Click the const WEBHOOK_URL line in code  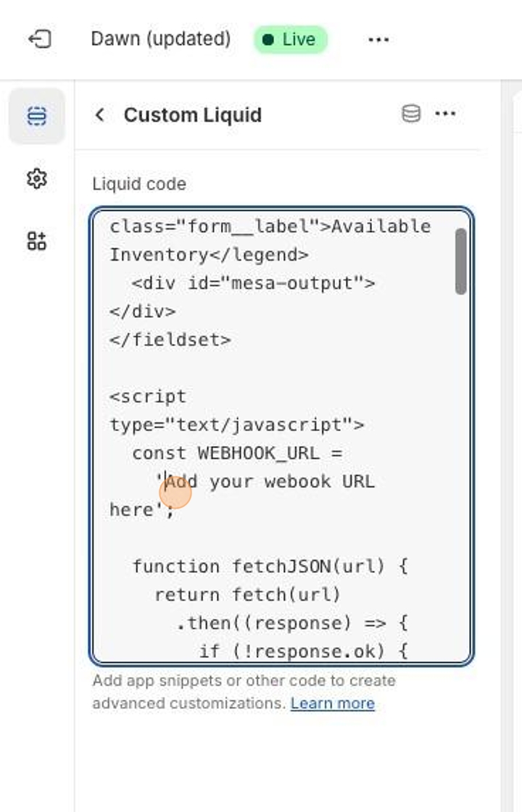pyautogui.click(x=237, y=453)
